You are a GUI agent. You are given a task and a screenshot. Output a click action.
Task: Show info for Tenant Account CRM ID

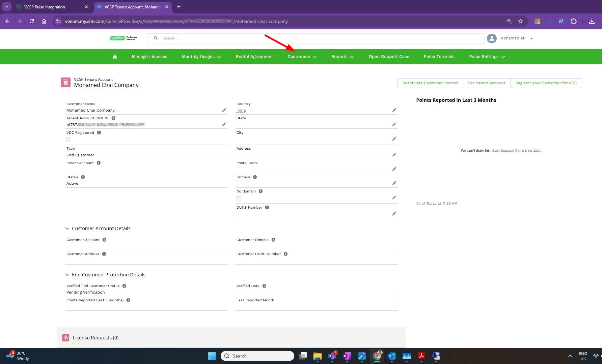click(113, 118)
